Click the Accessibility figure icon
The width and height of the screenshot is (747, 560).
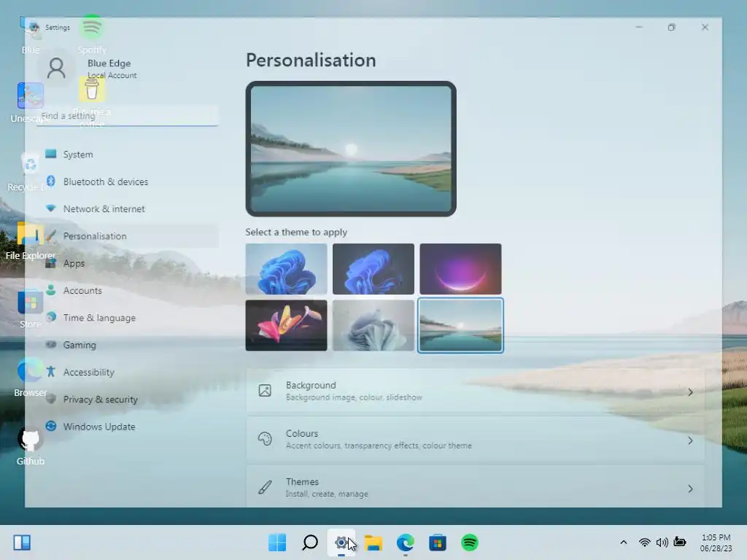(50, 371)
